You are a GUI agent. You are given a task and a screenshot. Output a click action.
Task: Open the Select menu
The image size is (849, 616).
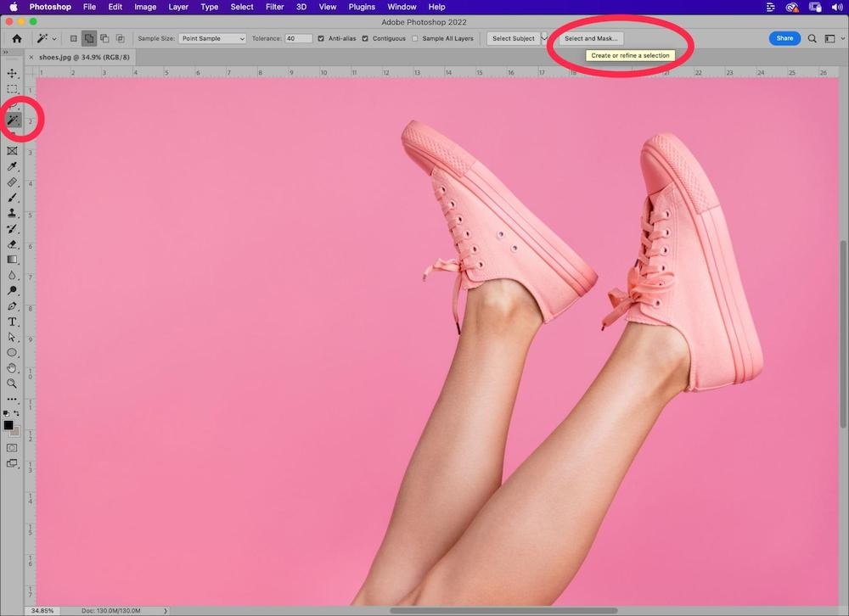pos(242,7)
